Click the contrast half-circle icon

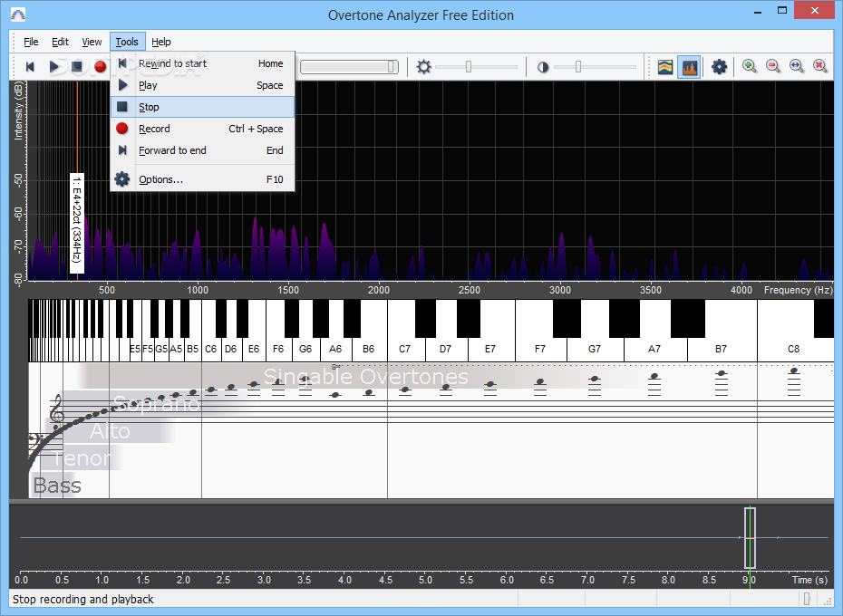[x=543, y=67]
